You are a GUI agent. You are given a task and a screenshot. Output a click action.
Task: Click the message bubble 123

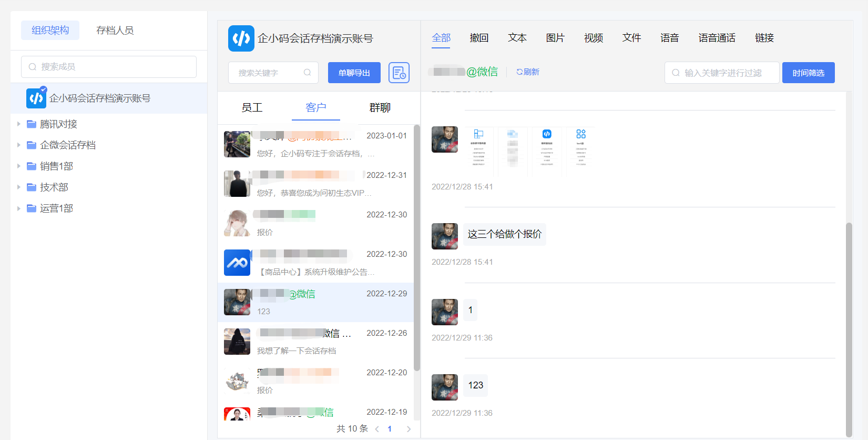pyautogui.click(x=476, y=385)
